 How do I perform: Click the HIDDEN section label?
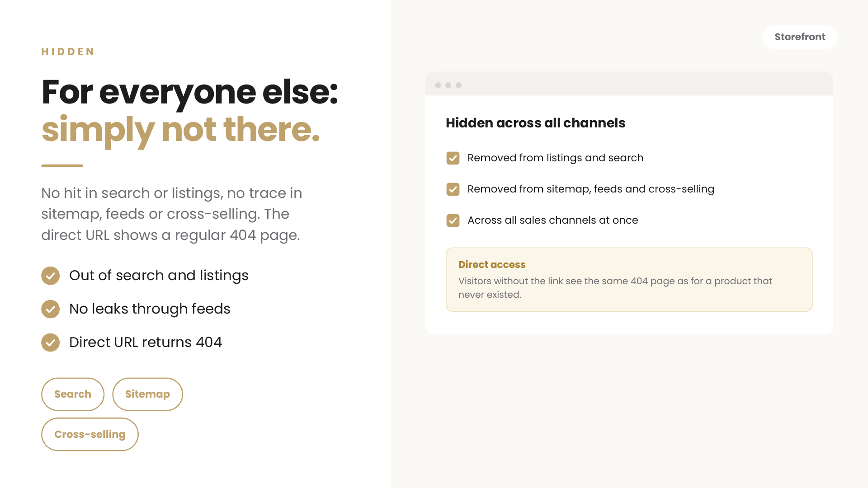(68, 52)
